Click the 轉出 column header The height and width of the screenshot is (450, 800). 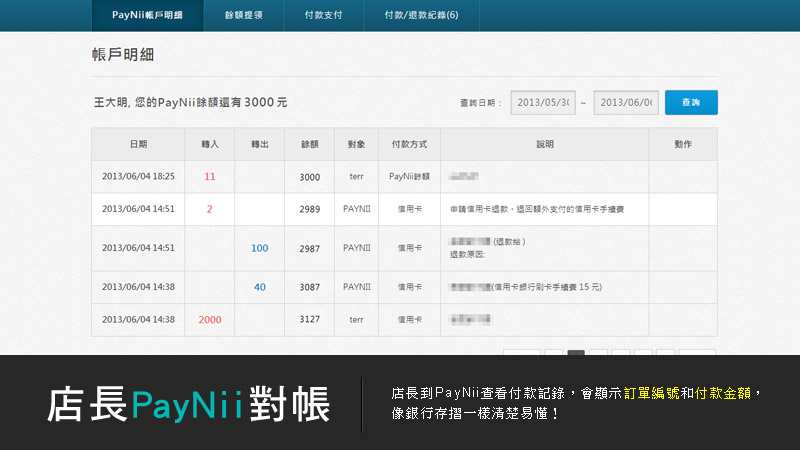260,145
